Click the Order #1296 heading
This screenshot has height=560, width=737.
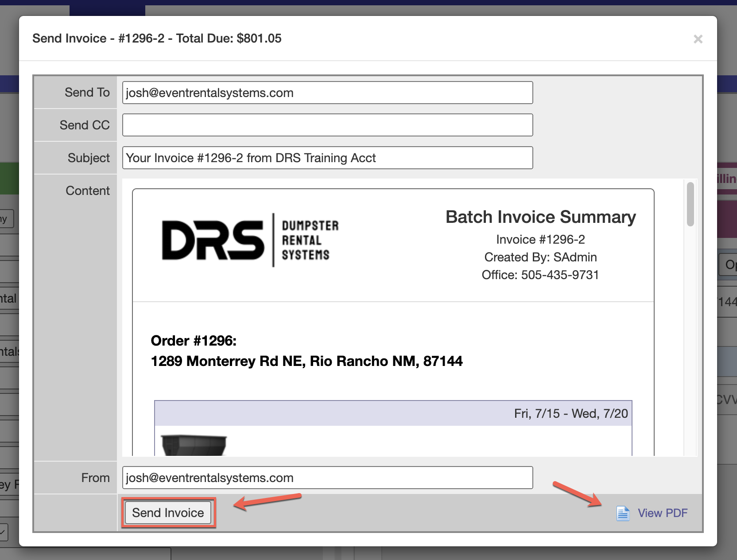pyautogui.click(x=194, y=341)
